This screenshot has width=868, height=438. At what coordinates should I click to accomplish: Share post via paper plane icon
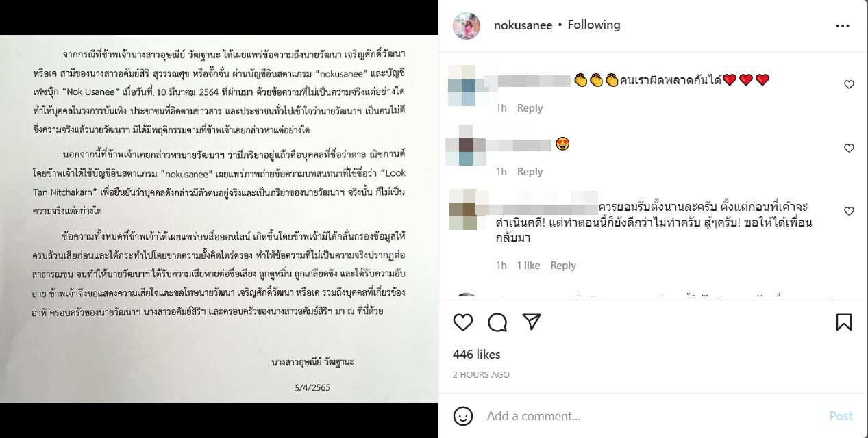[x=532, y=322]
